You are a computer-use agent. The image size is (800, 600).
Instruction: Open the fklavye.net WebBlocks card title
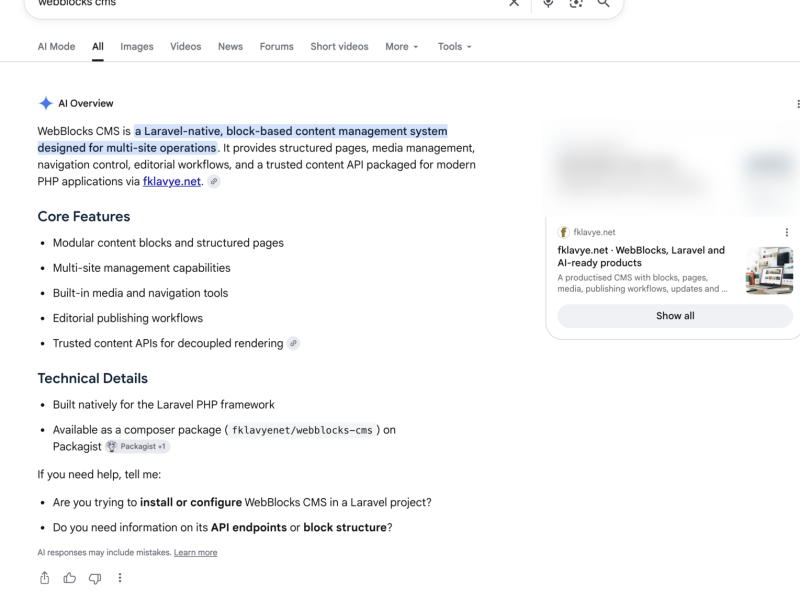click(641, 257)
